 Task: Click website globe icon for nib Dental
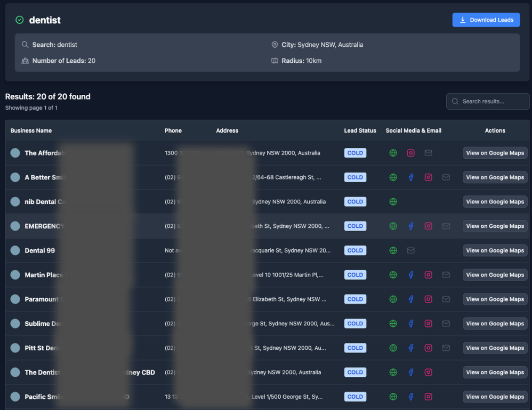pyautogui.click(x=393, y=202)
